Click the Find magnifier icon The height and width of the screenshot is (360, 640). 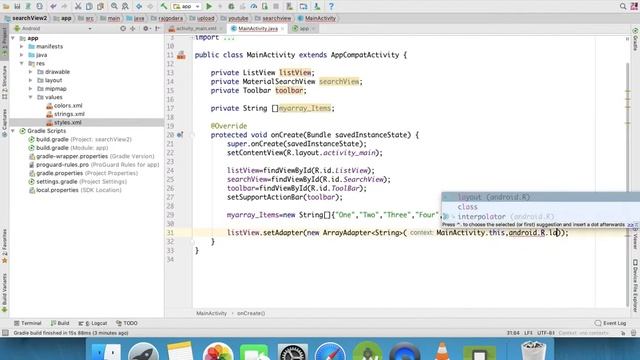point(114,7)
